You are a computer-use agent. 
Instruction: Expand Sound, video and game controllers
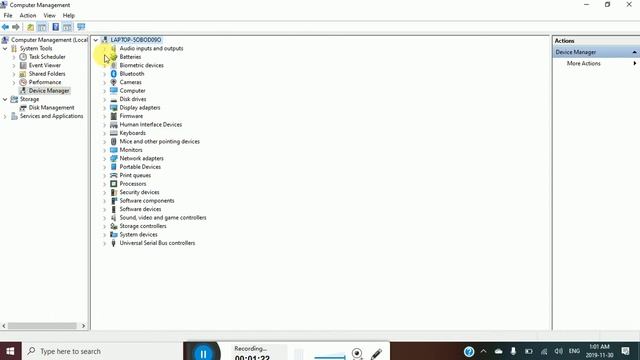click(x=104, y=218)
